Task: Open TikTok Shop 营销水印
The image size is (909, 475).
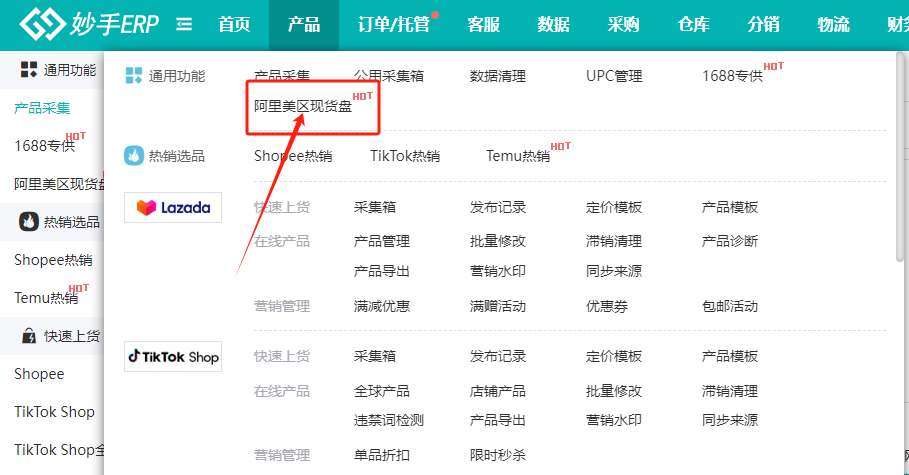Action: click(x=614, y=420)
